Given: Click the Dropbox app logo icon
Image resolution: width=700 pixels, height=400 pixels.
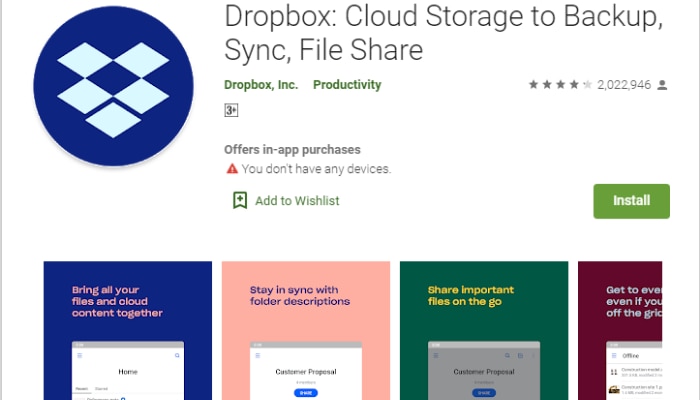Looking at the screenshot, I should 113,86.
